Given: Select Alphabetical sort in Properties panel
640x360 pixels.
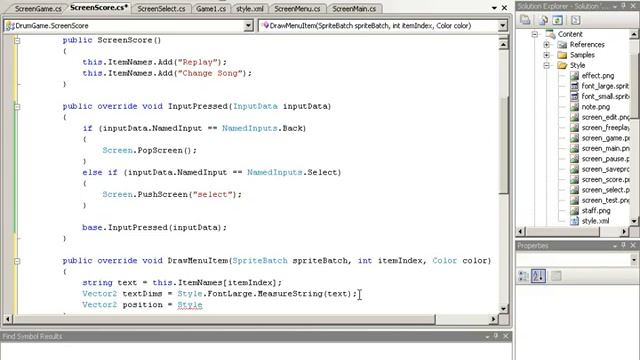Looking at the screenshot, I should pos(538,276).
